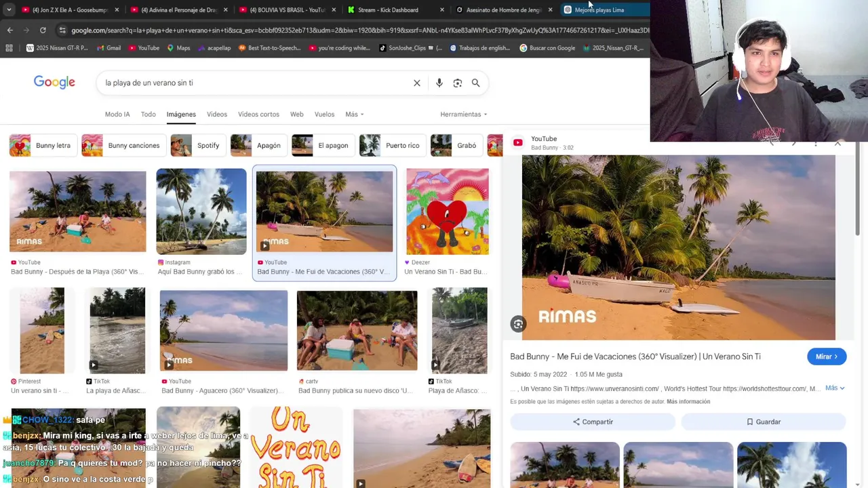The height and width of the screenshot is (488, 868).
Task: Click the Compartir button
Action: point(593,422)
